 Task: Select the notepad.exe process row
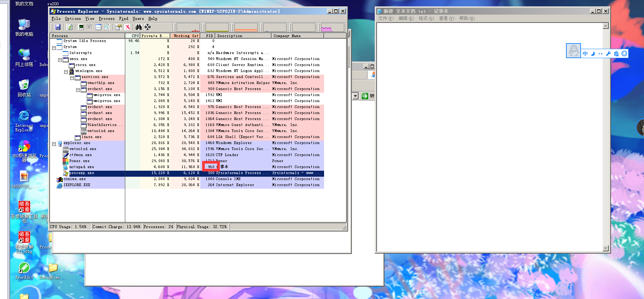click(x=187, y=167)
